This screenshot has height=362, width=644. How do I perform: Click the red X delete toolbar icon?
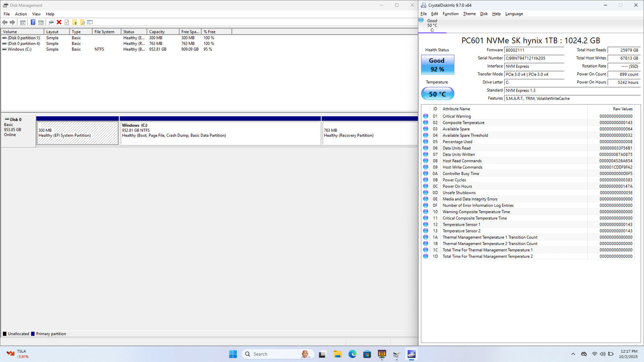[59, 23]
